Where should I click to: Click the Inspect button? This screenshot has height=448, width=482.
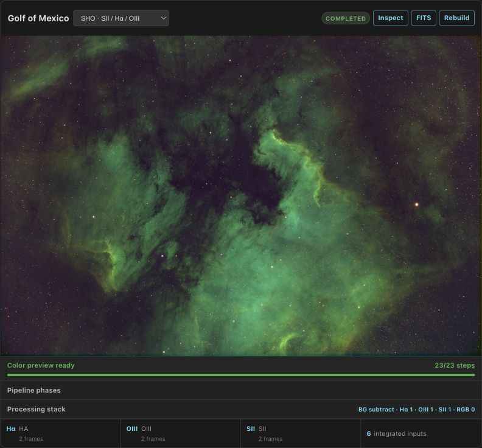click(x=390, y=18)
